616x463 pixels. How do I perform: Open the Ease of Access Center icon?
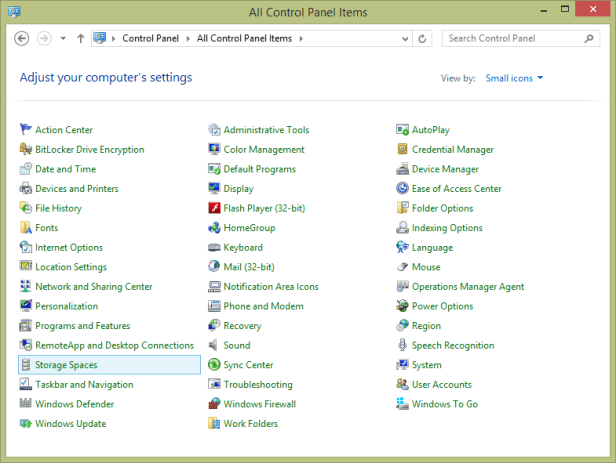[402, 189]
